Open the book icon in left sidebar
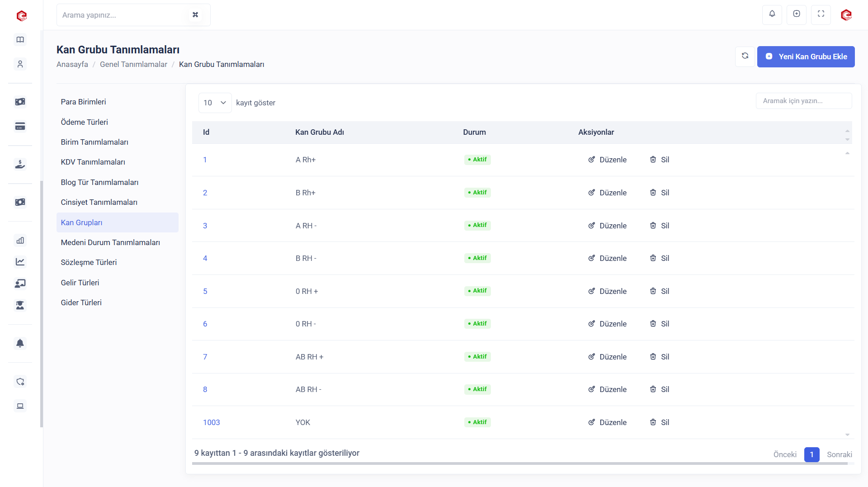 20,40
